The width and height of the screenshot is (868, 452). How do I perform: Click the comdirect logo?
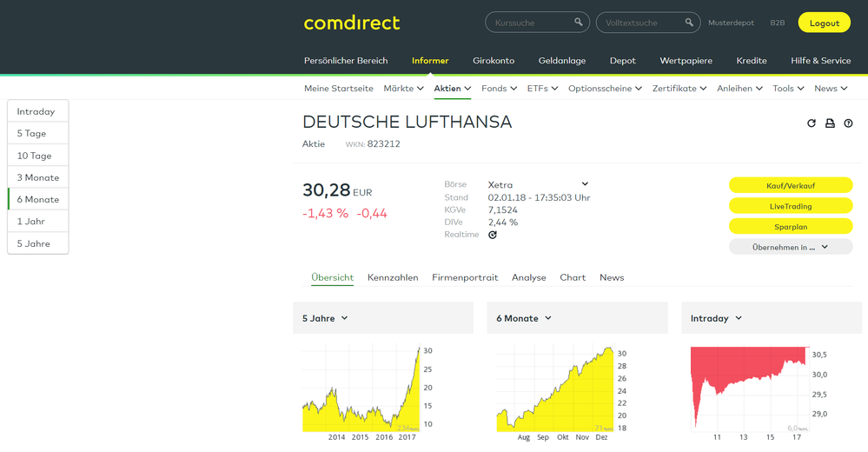pyautogui.click(x=352, y=23)
